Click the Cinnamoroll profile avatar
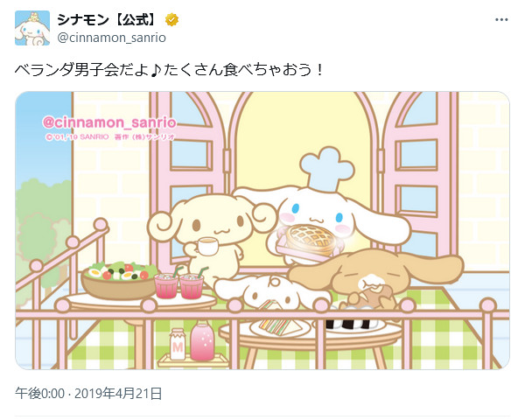 (x=32, y=28)
